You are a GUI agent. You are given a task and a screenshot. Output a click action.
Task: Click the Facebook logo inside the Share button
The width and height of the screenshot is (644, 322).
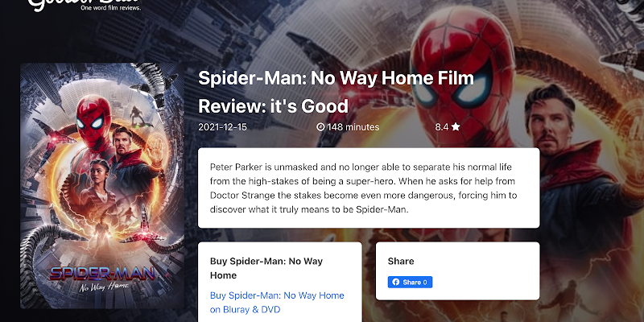tap(395, 283)
